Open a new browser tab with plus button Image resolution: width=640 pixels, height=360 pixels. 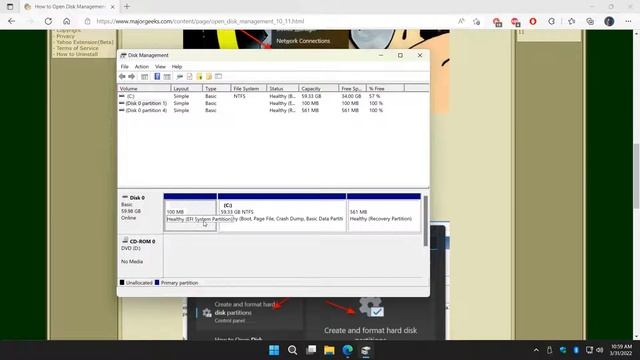point(127,7)
